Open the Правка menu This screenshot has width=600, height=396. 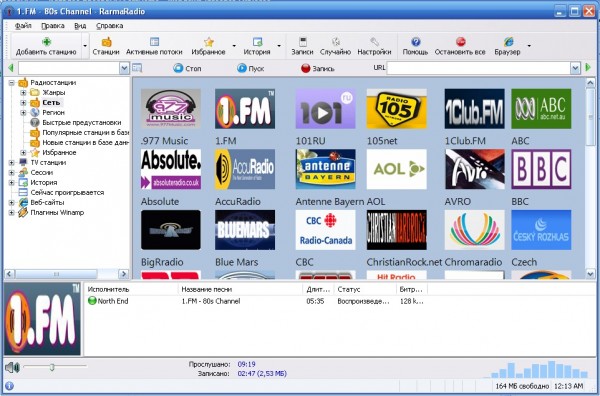point(53,26)
